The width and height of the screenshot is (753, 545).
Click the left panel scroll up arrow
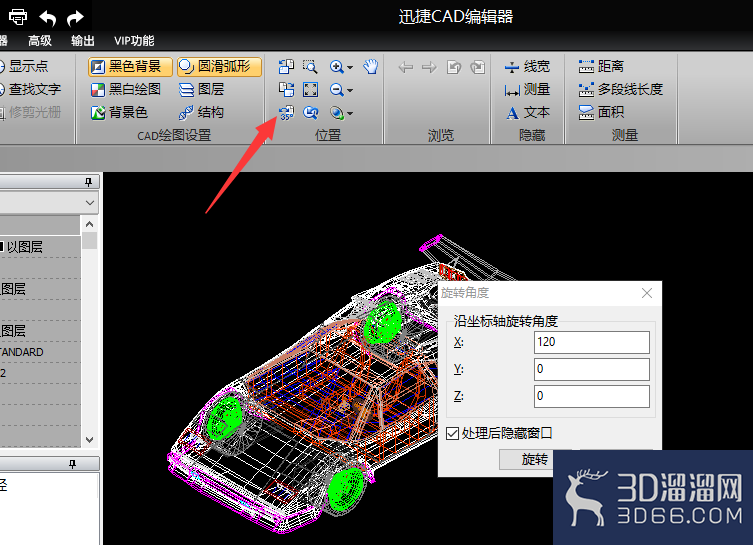click(x=89, y=224)
